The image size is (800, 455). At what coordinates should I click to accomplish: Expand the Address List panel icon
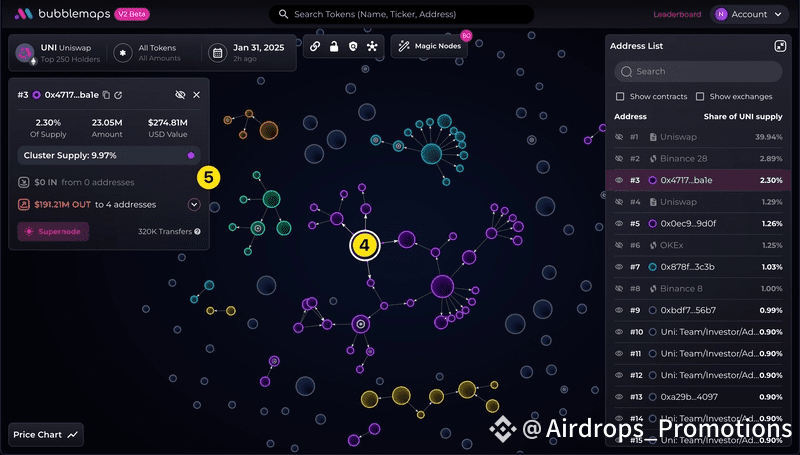(780, 46)
